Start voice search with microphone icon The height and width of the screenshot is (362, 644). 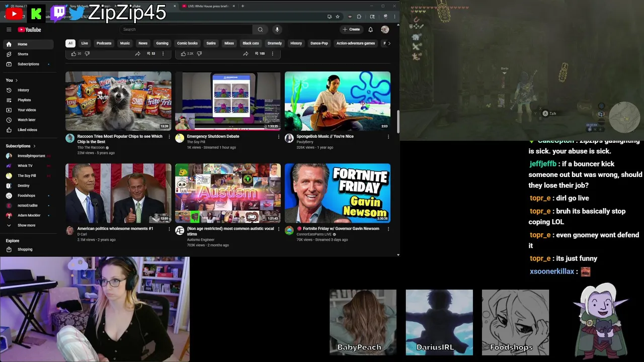point(277,30)
